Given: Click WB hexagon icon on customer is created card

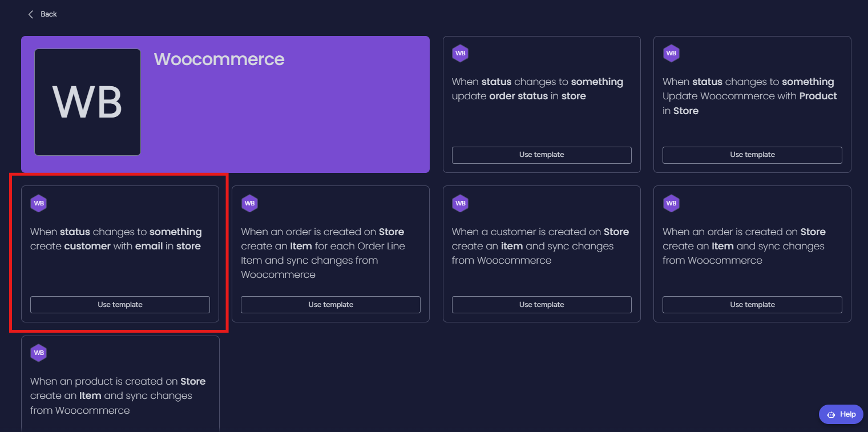Looking at the screenshot, I should point(461,203).
